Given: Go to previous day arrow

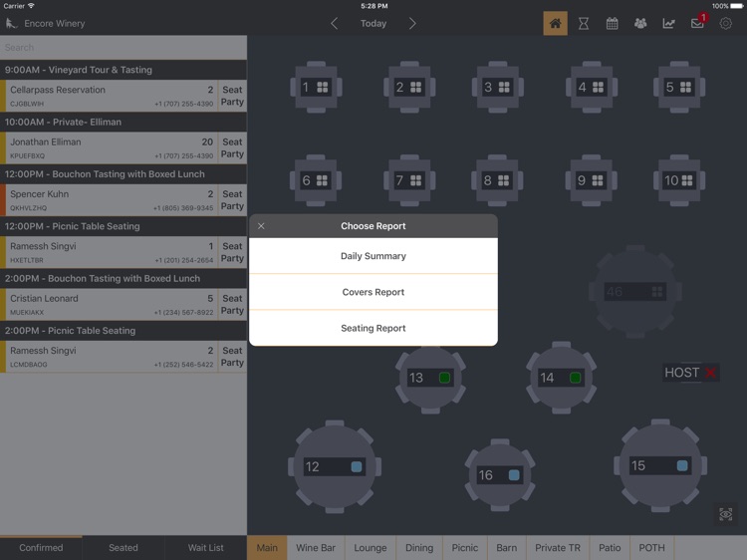Looking at the screenshot, I should [335, 23].
